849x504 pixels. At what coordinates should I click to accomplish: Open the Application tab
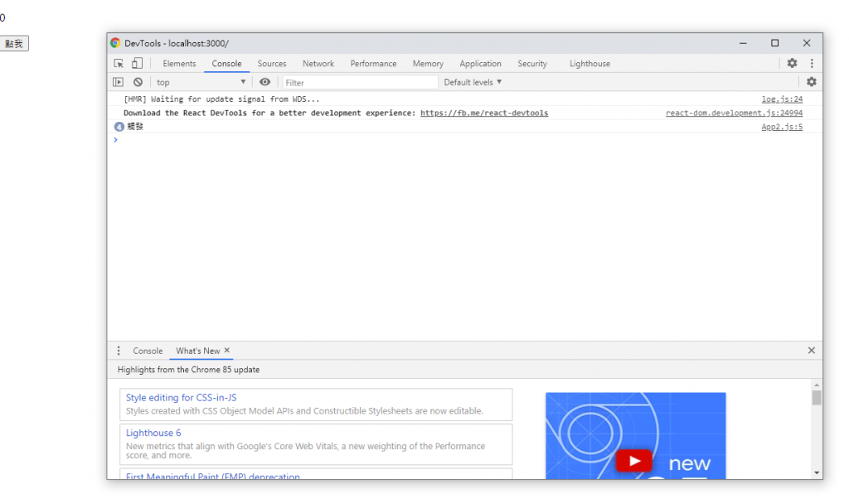coord(480,63)
